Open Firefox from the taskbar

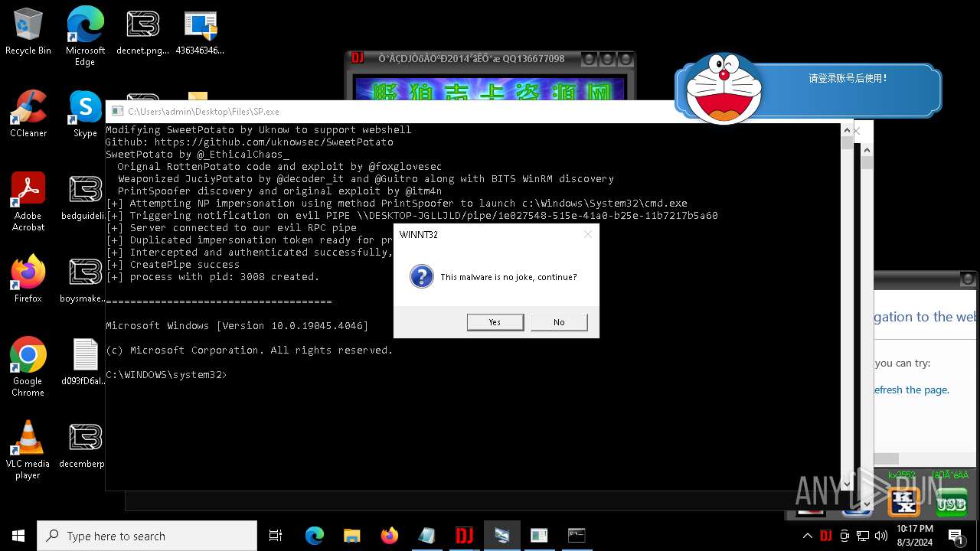[389, 536]
